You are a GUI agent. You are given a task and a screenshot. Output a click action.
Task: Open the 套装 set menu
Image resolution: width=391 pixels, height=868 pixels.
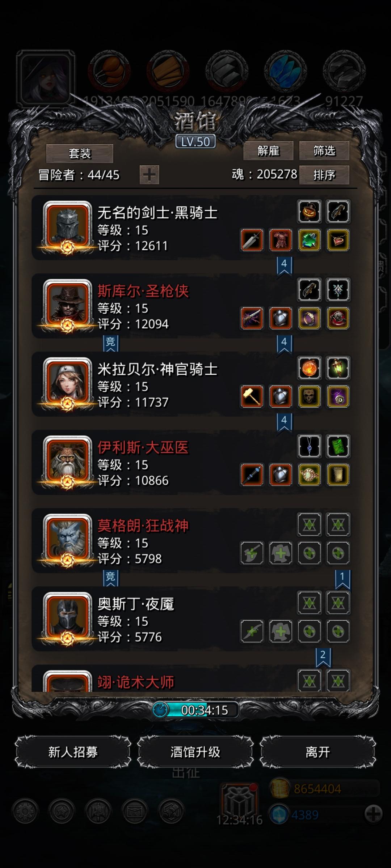click(80, 154)
